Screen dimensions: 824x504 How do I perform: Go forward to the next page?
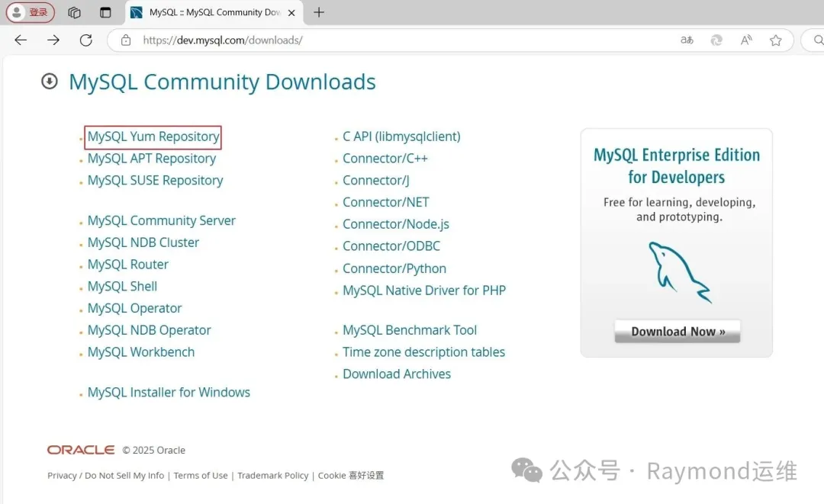53,40
